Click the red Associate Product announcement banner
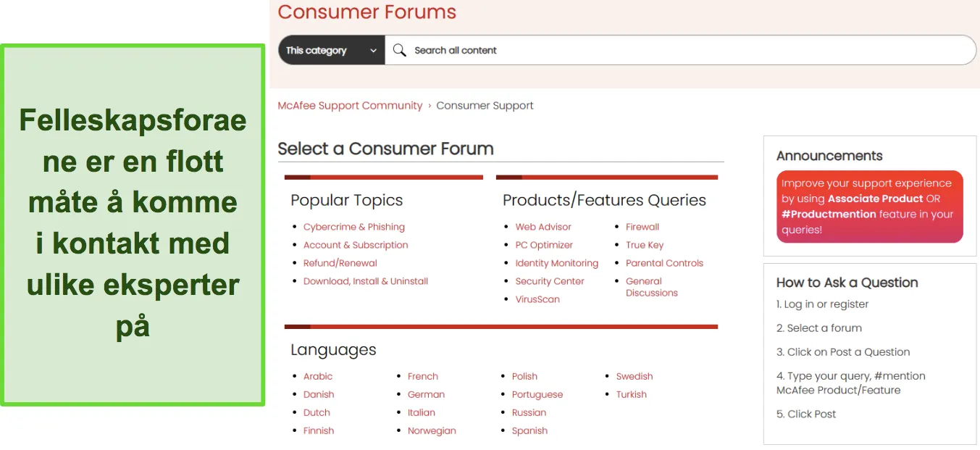 pyautogui.click(x=869, y=207)
